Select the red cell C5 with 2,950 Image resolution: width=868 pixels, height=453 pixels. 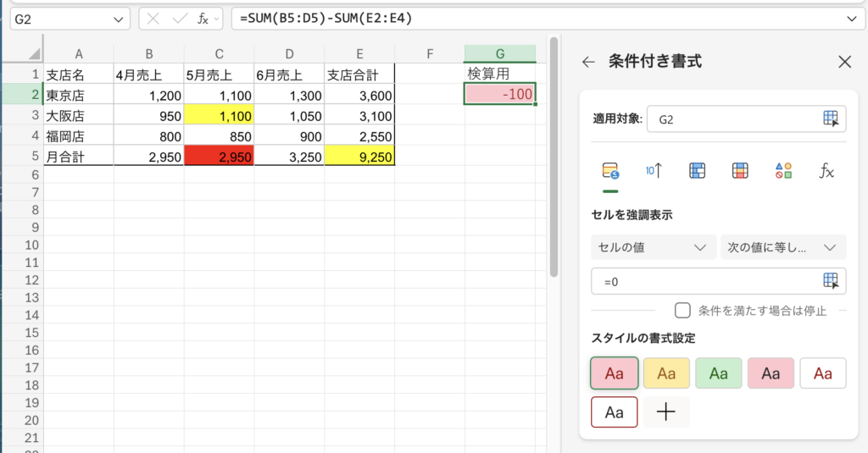click(220, 156)
